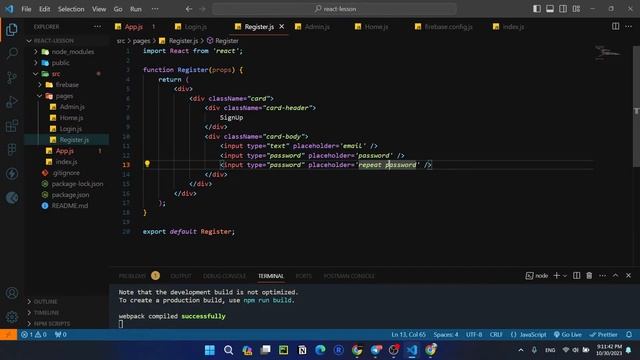Open package.json in the explorer
This screenshot has height=360, width=640.
[x=70, y=195]
